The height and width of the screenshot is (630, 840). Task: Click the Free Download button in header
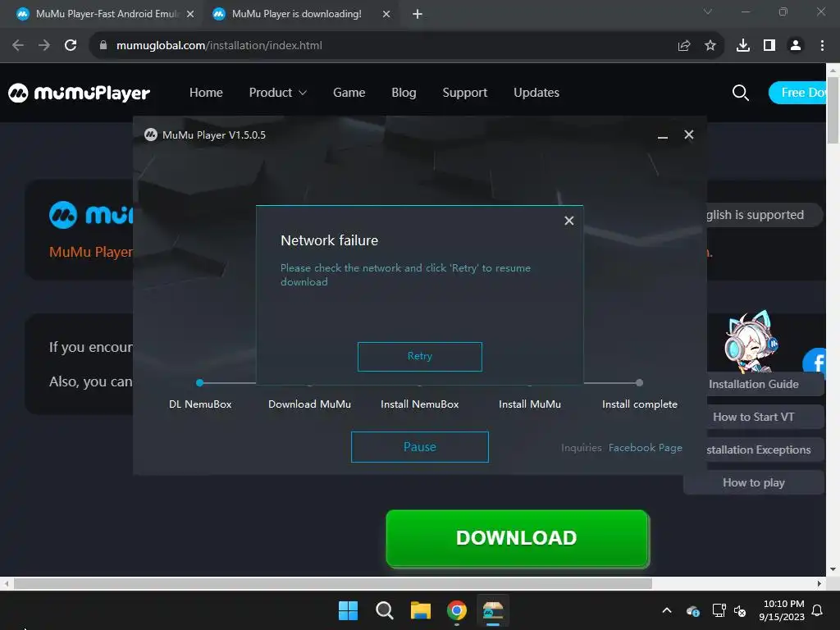797,93
